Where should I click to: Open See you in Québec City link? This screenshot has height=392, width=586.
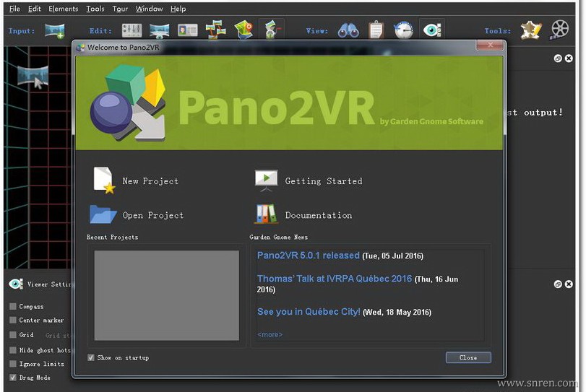tap(309, 312)
